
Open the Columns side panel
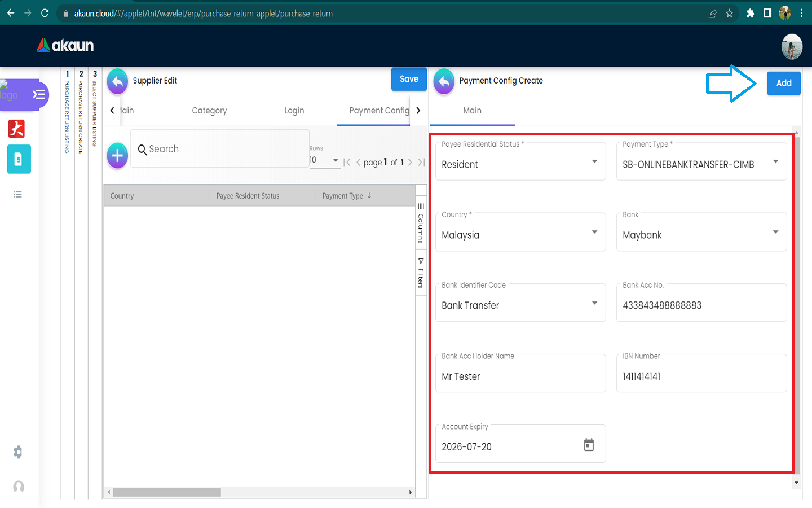[421, 223]
